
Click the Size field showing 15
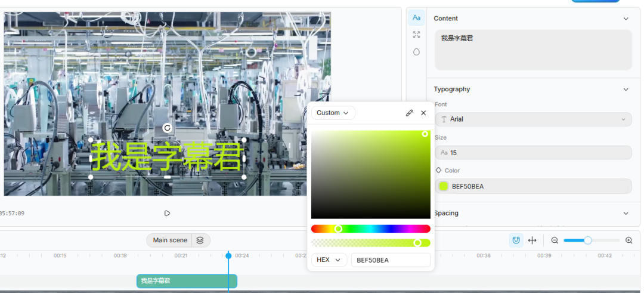(x=533, y=152)
